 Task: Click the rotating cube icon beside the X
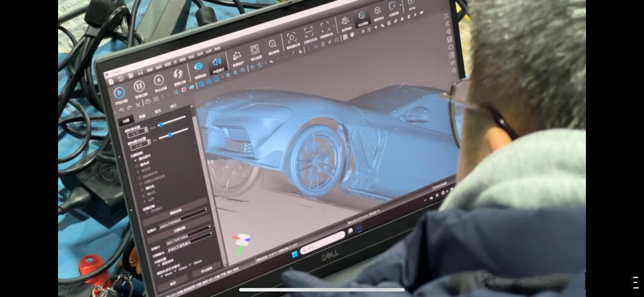coord(148,102)
